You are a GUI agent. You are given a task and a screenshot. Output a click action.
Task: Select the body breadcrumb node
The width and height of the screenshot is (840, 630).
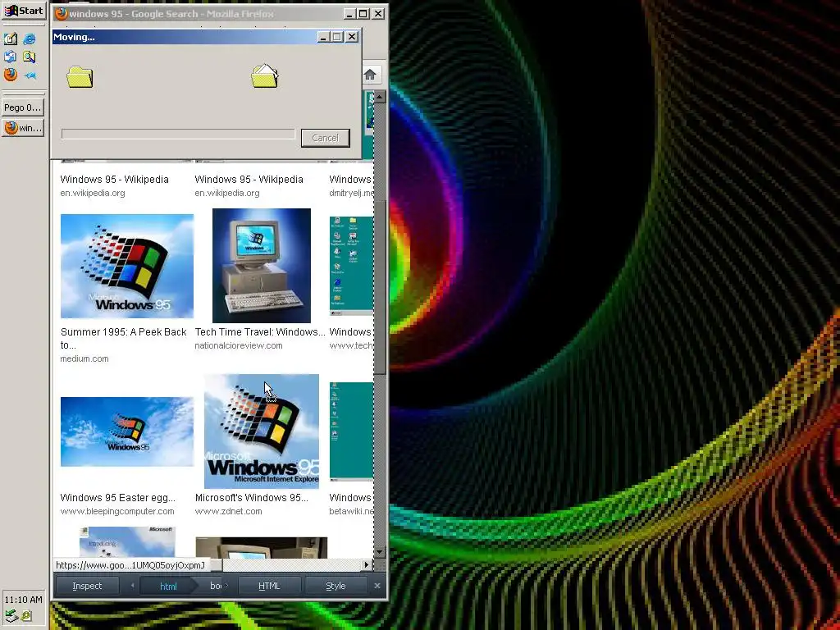[x=215, y=586]
